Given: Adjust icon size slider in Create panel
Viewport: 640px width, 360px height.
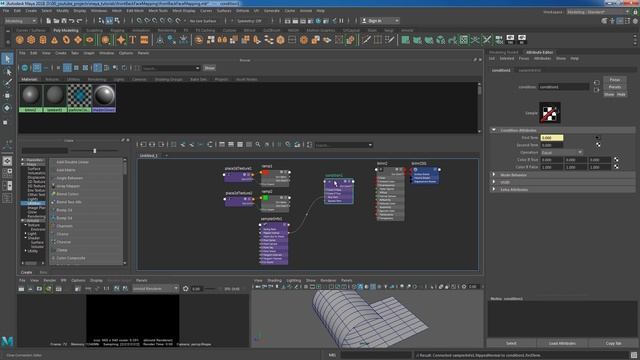Looking at the screenshot, I should click(95, 151).
